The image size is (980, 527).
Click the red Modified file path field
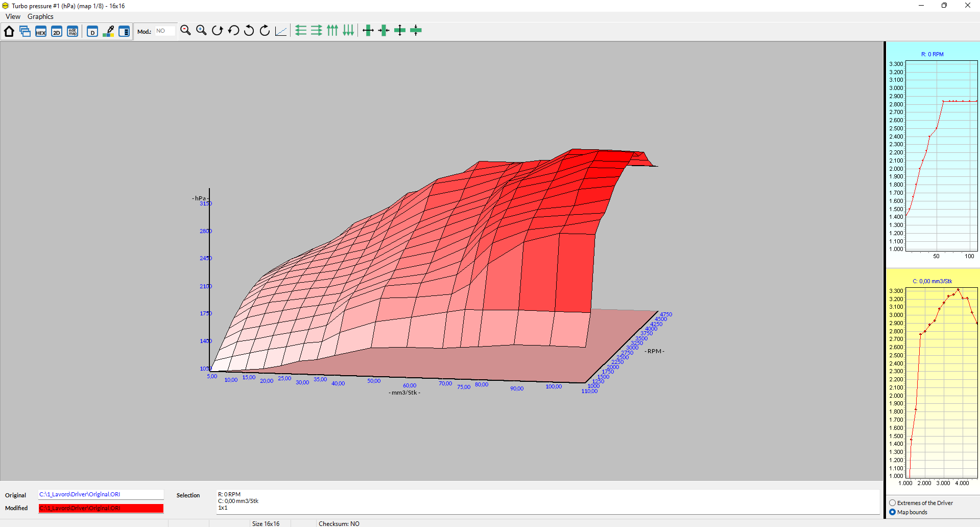click(101, 508)
